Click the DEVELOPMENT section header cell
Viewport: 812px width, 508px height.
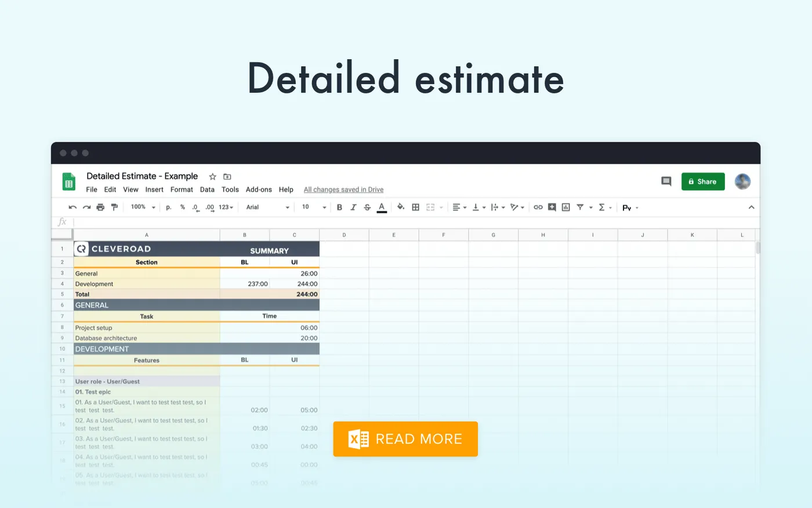pyautogui.click(x=197, y=349)
